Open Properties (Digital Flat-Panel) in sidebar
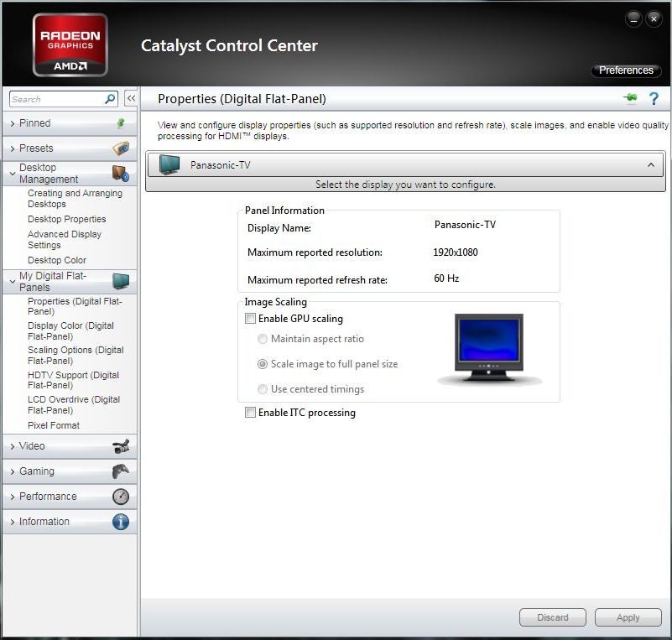Viewport: 672px width, 640px height. coord(75,306)
